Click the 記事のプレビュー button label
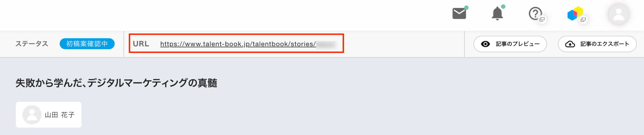Screen dimensions: 644x135 coord(518,44)
